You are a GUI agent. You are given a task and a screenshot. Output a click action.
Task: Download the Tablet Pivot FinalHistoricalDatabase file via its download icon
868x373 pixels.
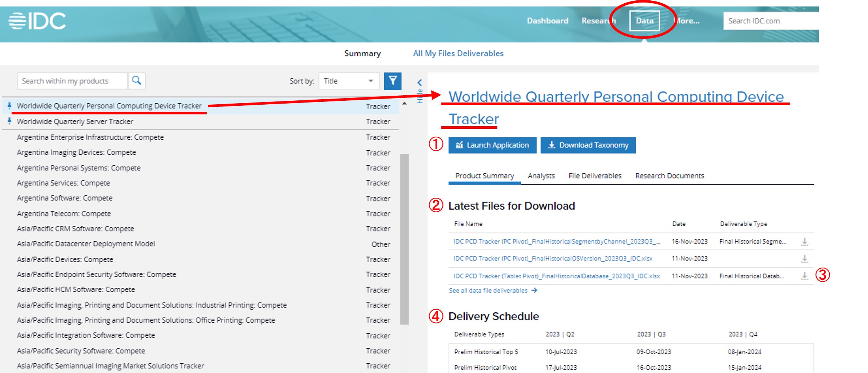(804, 276)
